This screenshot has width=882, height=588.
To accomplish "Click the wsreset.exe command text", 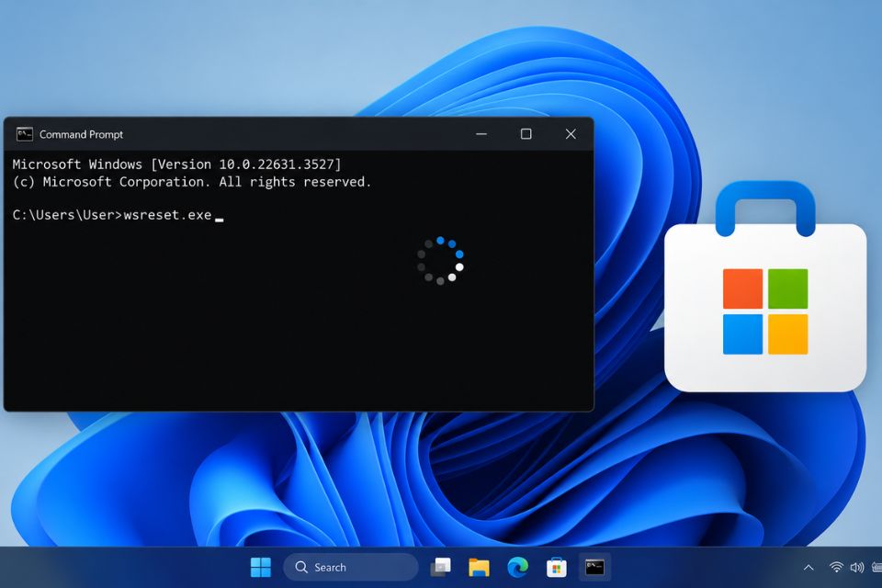I will [167, 215].
